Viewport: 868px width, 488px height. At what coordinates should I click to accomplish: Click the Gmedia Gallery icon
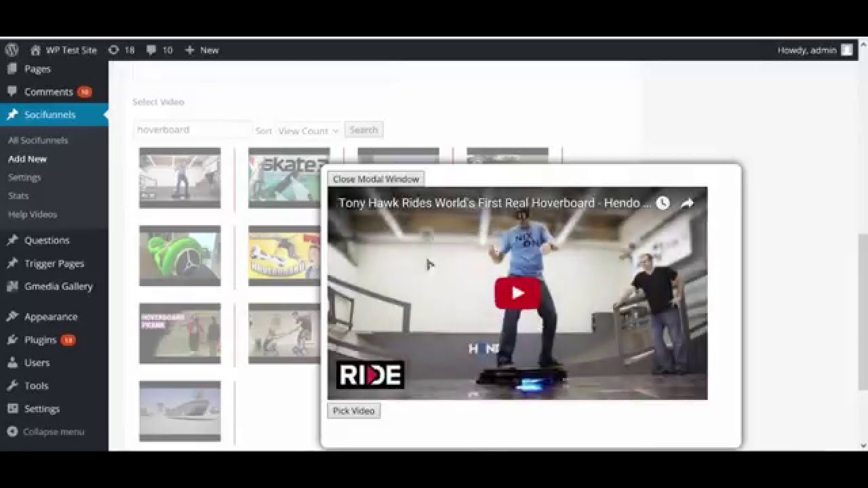12,286
